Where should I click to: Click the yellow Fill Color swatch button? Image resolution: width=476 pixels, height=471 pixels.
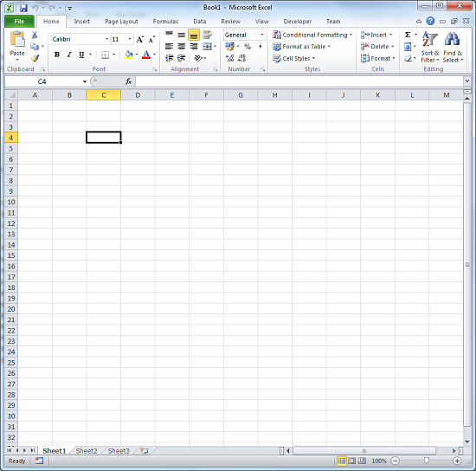(129, 55)
